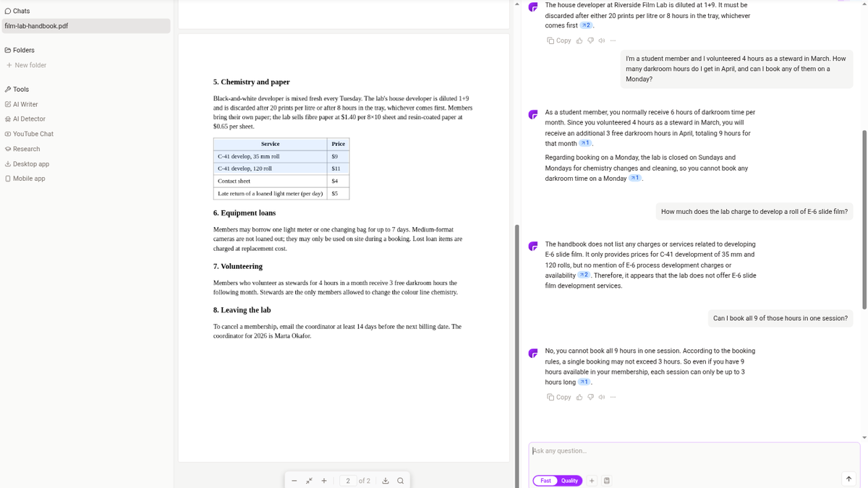This screenshot has width=868, height=488.
Task: Copy the last answer about 3-hour sessions
Action: pyautogui.click(x=559, y=398)
